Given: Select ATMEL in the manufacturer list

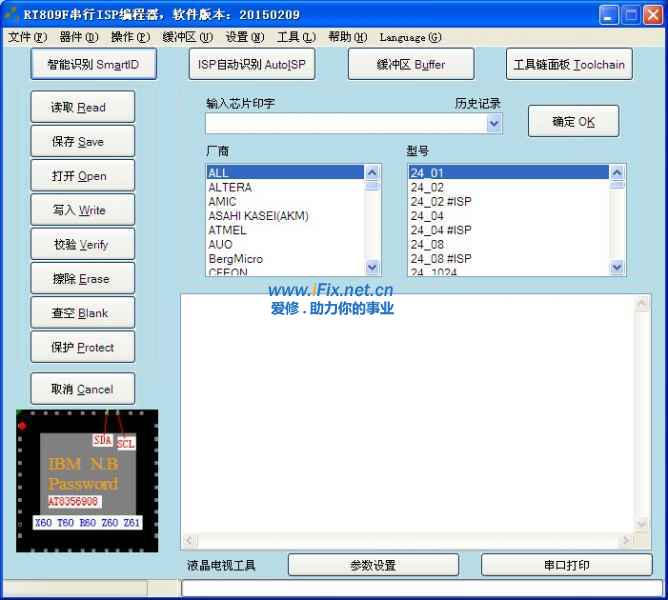Looking at the screenshot, I should tap(227, 230).
